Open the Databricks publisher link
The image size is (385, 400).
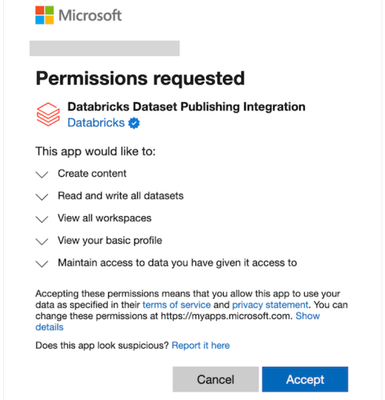coord(96,123)
